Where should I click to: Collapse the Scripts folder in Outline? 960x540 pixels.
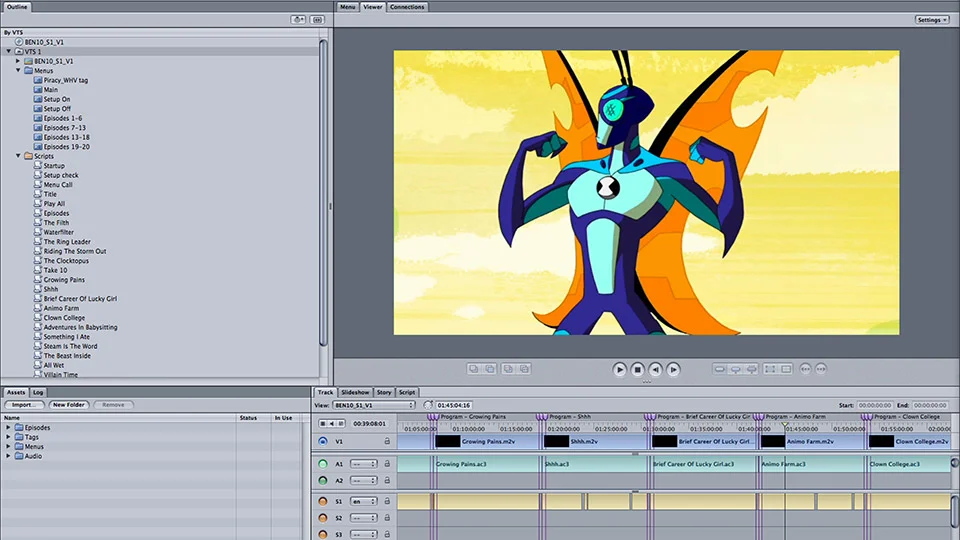coord(18,156)
